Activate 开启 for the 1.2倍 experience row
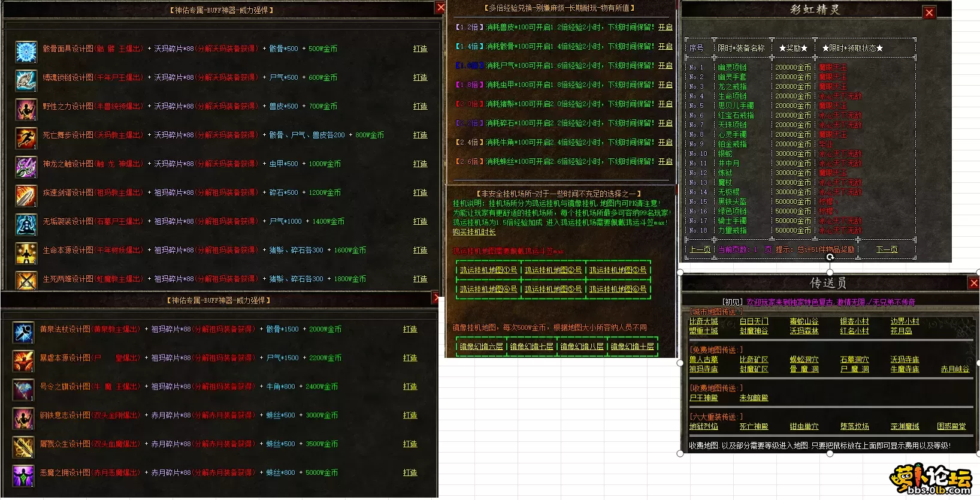This screenshot has height=500, width=980. [x=665, y=27]
